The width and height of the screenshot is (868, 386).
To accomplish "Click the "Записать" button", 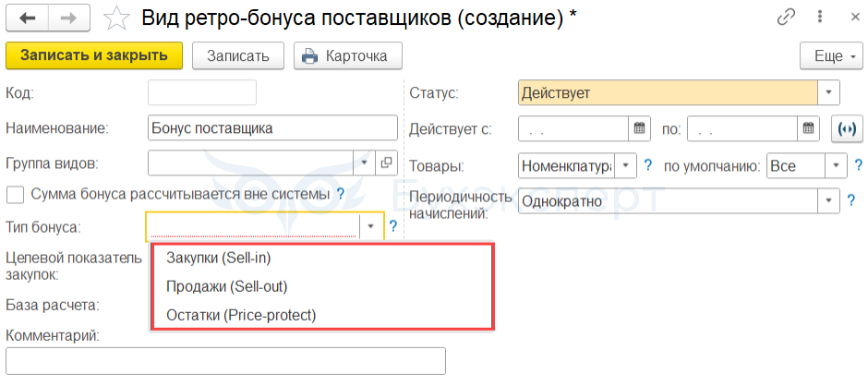I will coord(238,55).
